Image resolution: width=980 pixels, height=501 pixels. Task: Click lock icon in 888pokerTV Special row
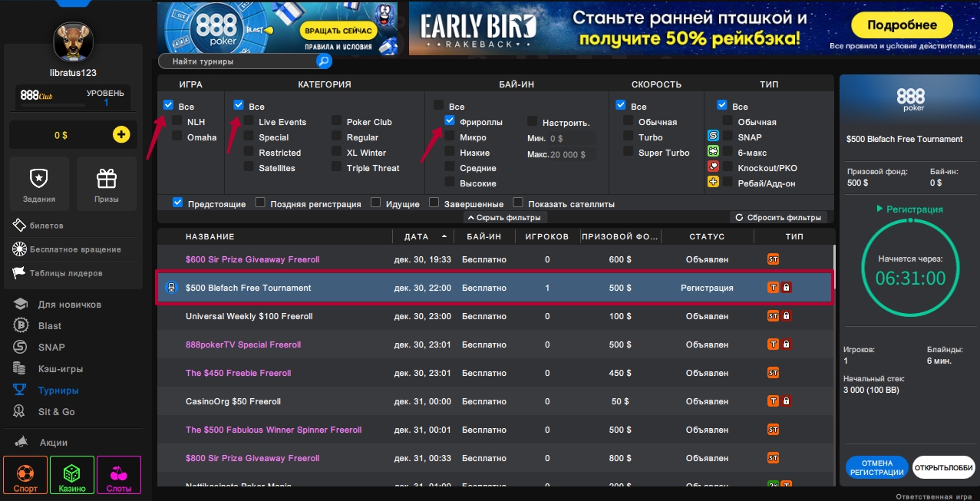pos(787,344)
